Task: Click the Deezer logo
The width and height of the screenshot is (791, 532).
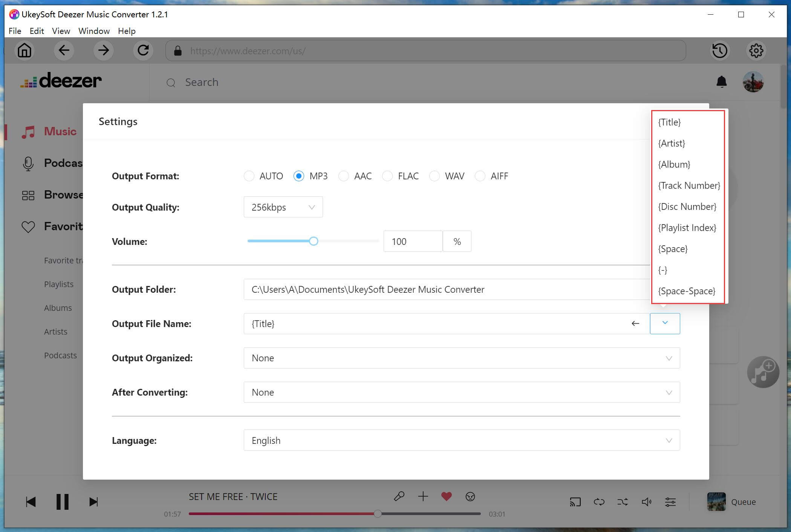Action: [61, 81]
